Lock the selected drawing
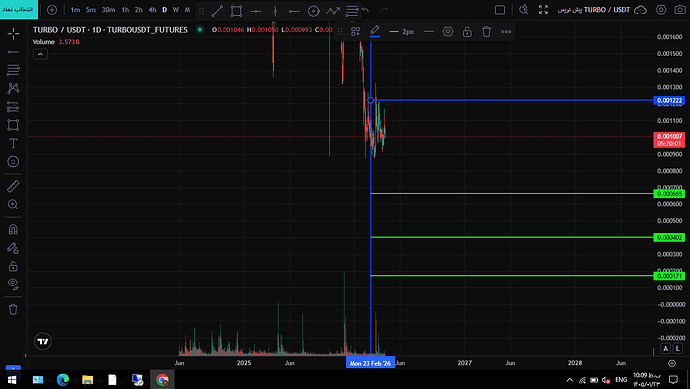The width and height of the screenshot is (690, 389). coord(467,32)
